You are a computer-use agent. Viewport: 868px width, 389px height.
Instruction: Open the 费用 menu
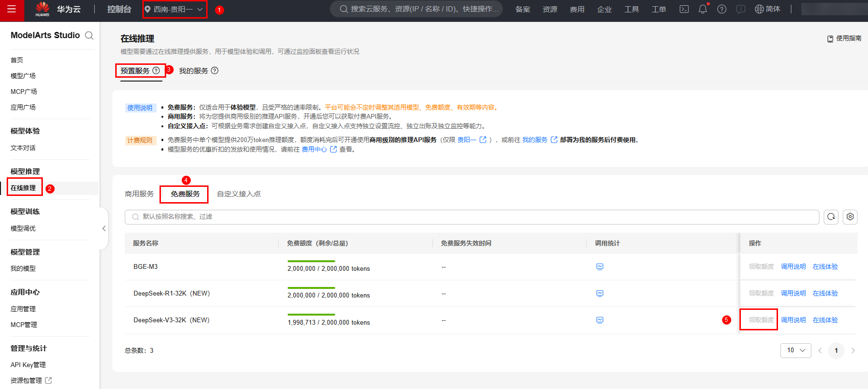(x=577, y=9)
